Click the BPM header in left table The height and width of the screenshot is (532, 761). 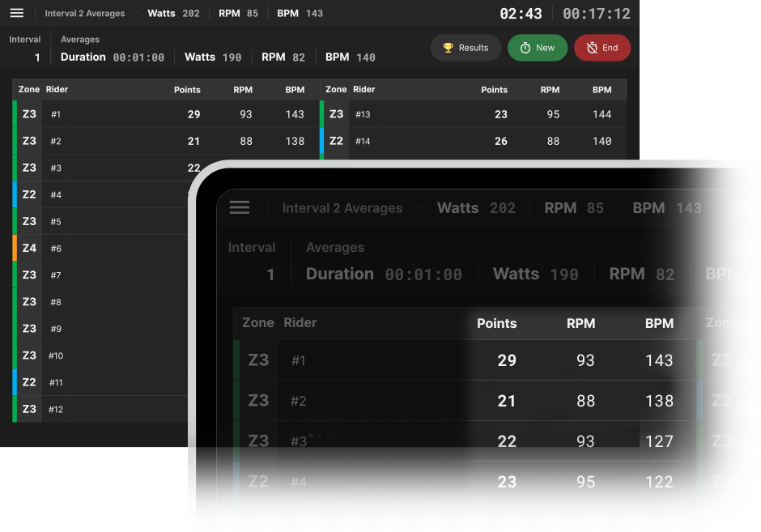[x=295, y=90]
